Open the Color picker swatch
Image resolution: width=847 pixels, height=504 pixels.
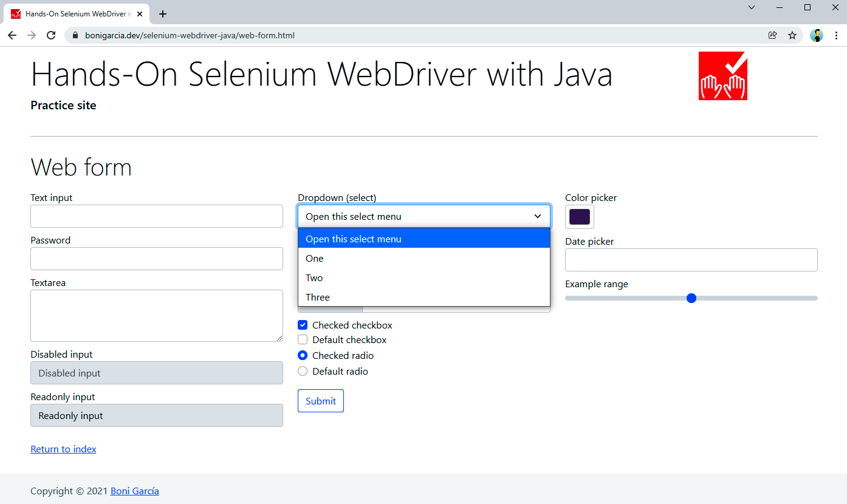point(579,217)
